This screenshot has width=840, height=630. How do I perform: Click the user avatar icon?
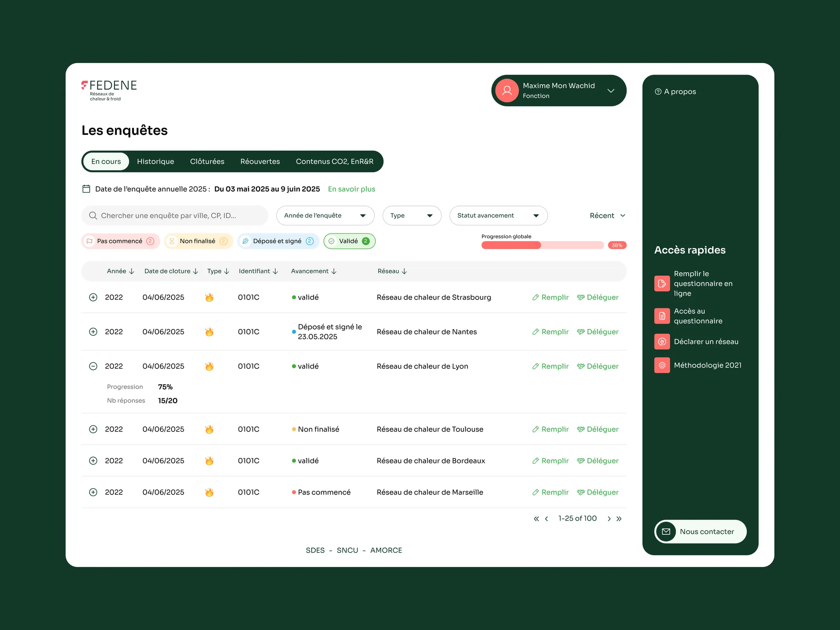coord(507,91)
